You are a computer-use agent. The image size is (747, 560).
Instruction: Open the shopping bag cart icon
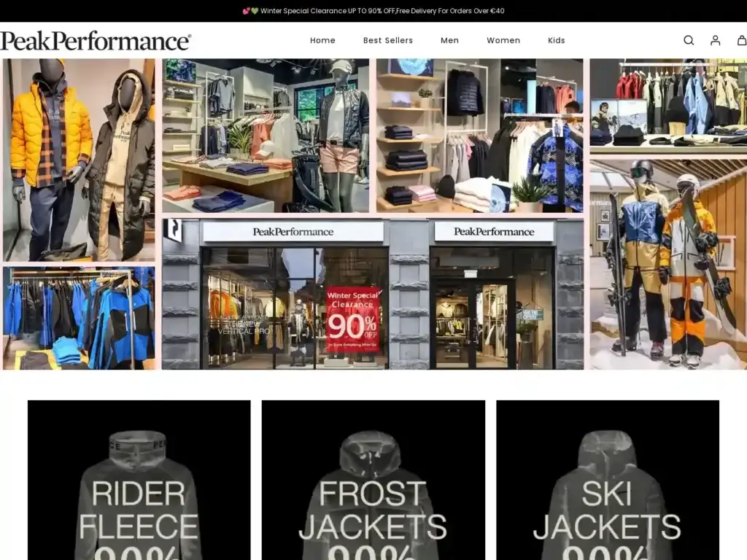pos(741,40)
